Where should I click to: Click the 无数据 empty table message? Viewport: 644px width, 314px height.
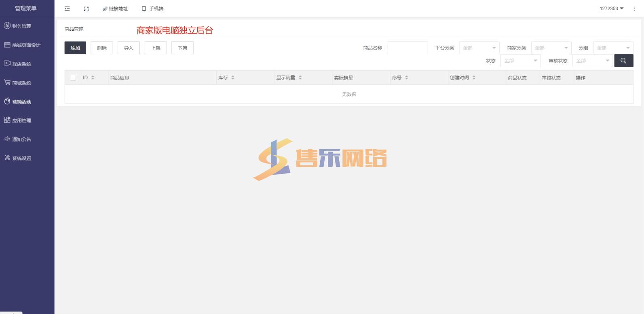coord(349,94)
